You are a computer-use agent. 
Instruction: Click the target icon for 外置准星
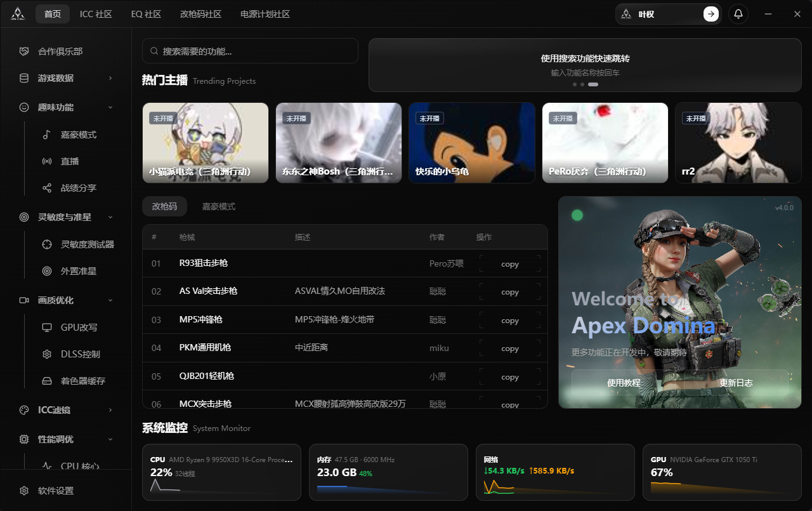coord(46,271)
